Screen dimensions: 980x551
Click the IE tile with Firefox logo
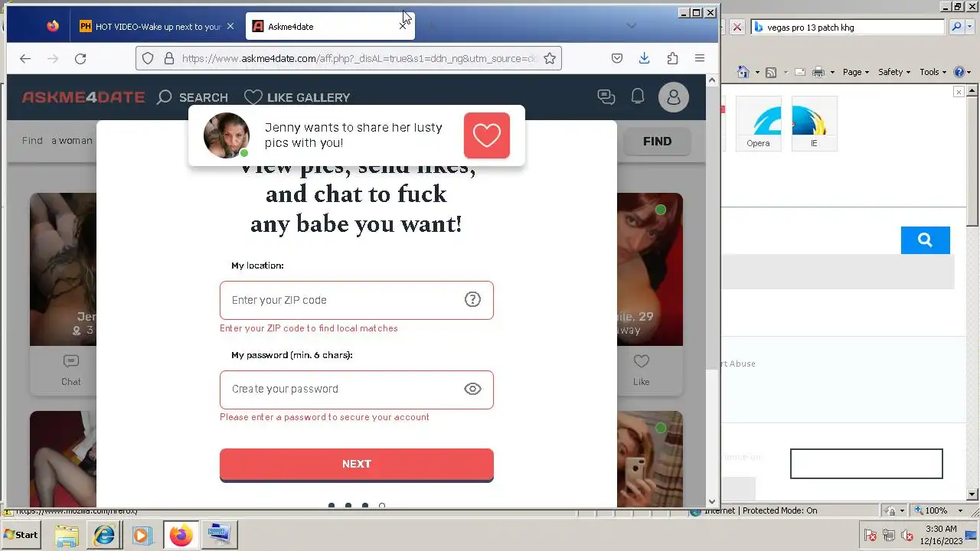click(814, 123)
